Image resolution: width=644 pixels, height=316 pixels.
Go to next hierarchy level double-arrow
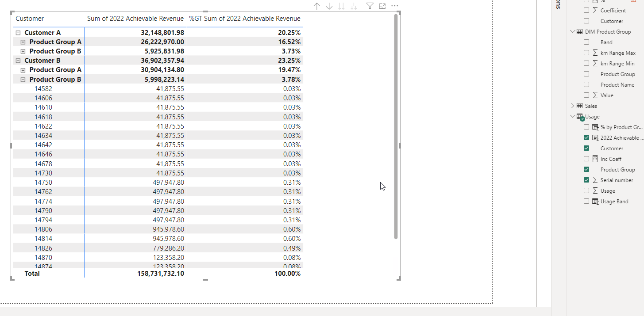pos(341,6)
